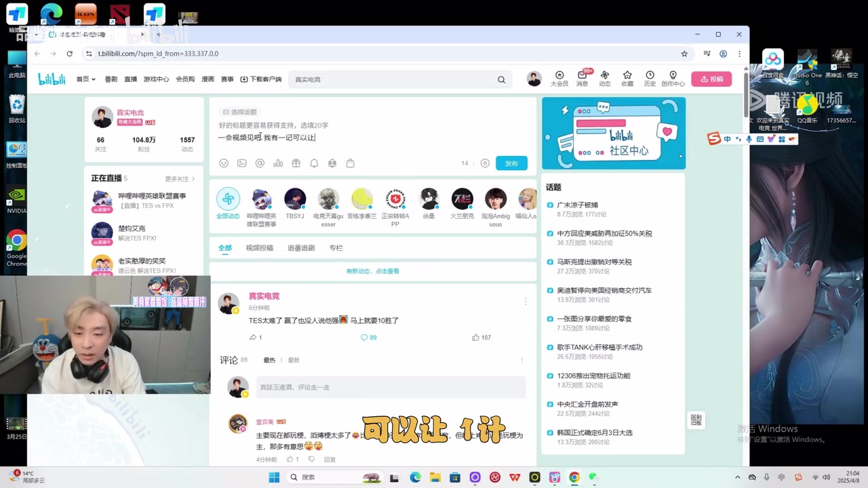
Task: Open the lottery gift icon in the composer
Action: click(296, 163)
